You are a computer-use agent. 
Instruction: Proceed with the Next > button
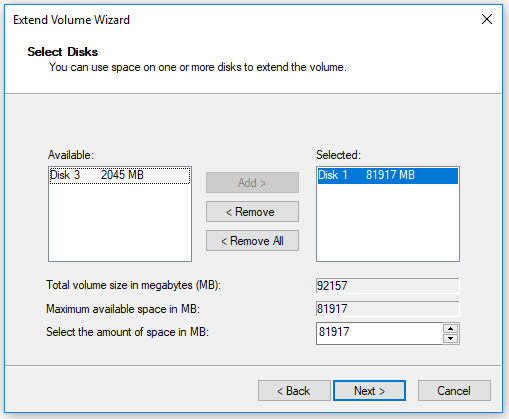point(369,391)
